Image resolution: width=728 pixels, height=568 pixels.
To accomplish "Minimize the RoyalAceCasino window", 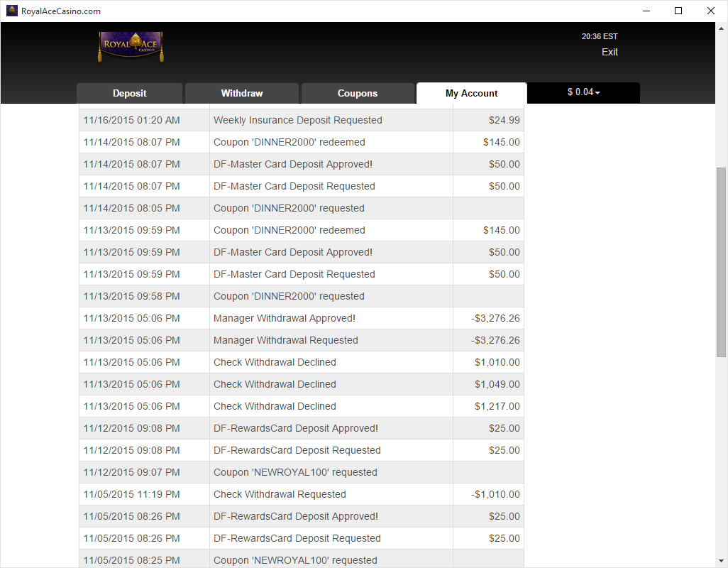I will pos(646,11).
